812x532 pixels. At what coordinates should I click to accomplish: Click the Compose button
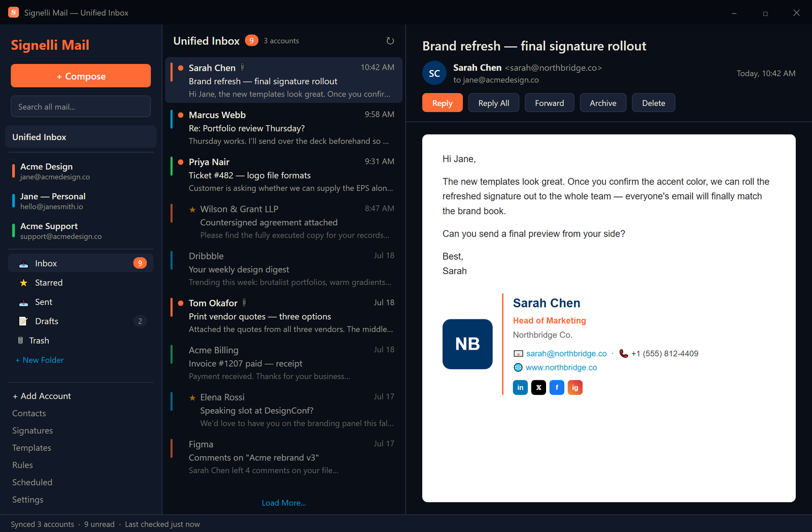coord(81,76)
